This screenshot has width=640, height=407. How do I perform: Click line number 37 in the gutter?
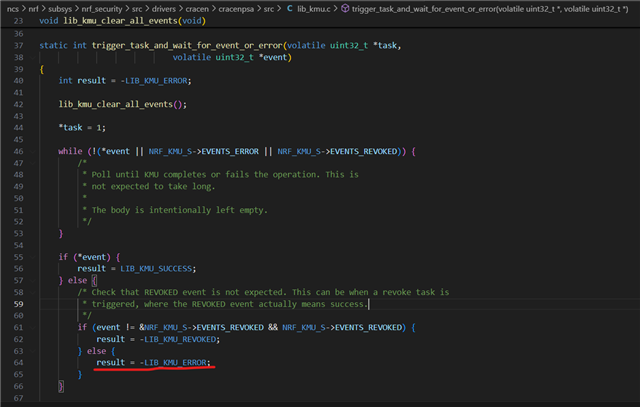point(18,45)
